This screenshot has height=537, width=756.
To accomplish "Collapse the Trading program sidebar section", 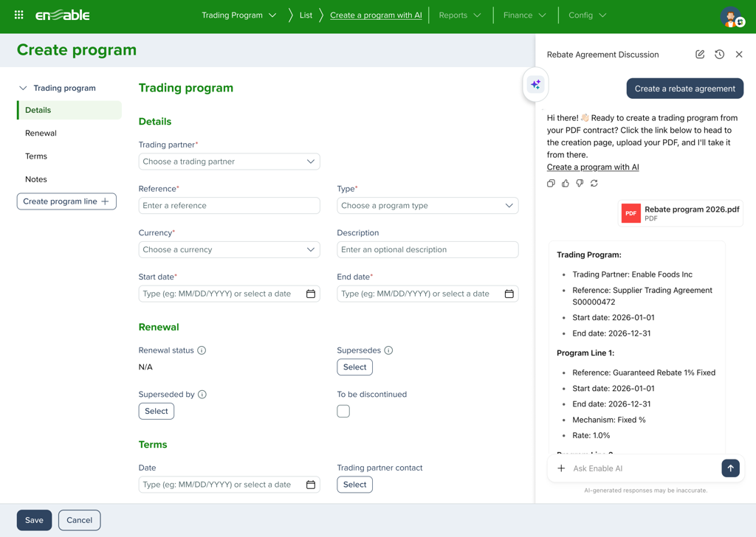I will [23, 89].
